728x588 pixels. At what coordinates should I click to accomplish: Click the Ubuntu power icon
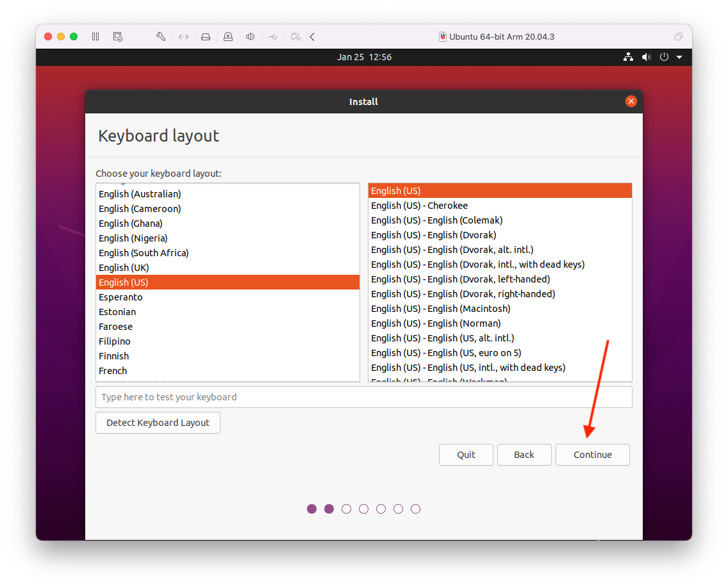point(664,57)
